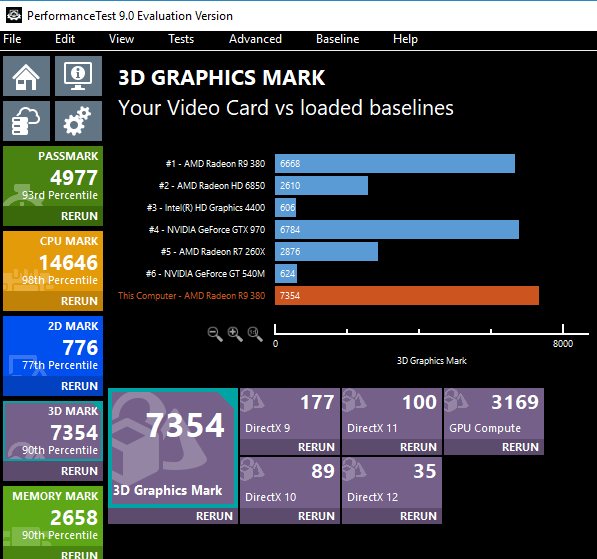The image size is (597, 559).
Task: Select the 2D Mark 776 score tile
Action: pyautogui.click(x=53, y=346)
